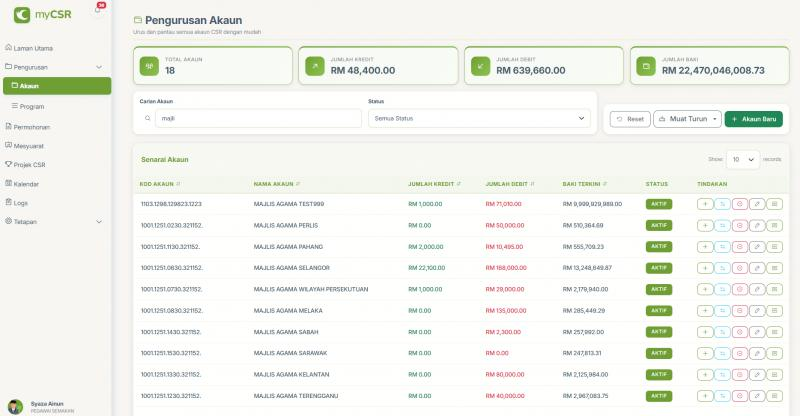Click the green plus icon for MAJLIS AGAMA TEST999
The width and height of the screenshot is (800, 416).
click(705, 203)
